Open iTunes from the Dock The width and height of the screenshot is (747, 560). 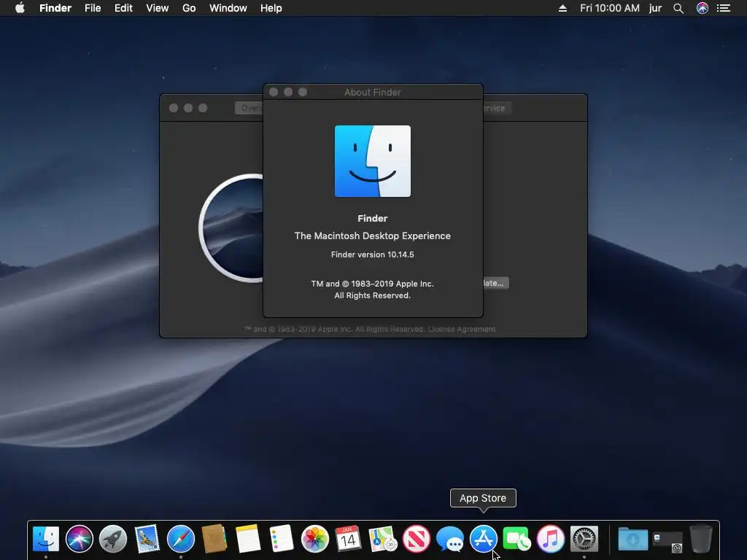tap(551, 539)
